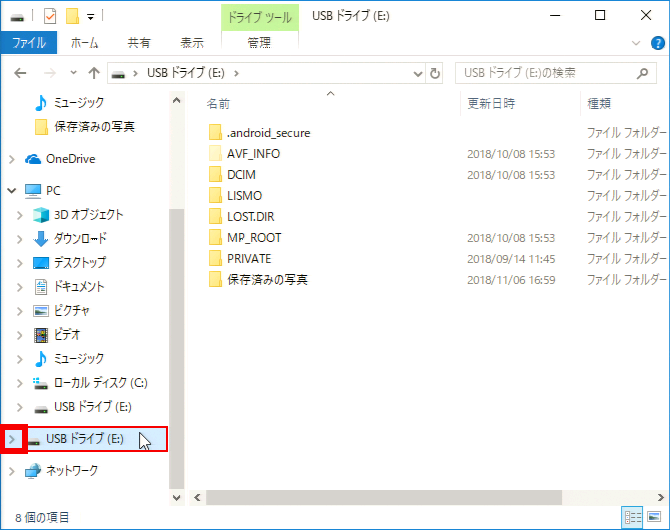The width and height of the screenshot is (670, 530).
Task: Select the LOST.DIR folder
Action: (242, 217)
